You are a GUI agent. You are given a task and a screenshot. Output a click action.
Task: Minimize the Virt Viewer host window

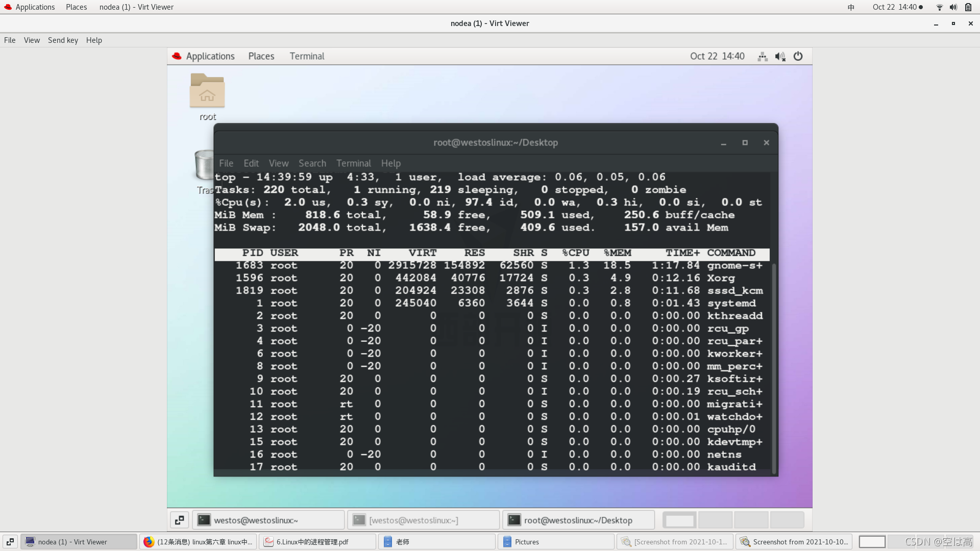pyautogui.click(x=936, y=23)
